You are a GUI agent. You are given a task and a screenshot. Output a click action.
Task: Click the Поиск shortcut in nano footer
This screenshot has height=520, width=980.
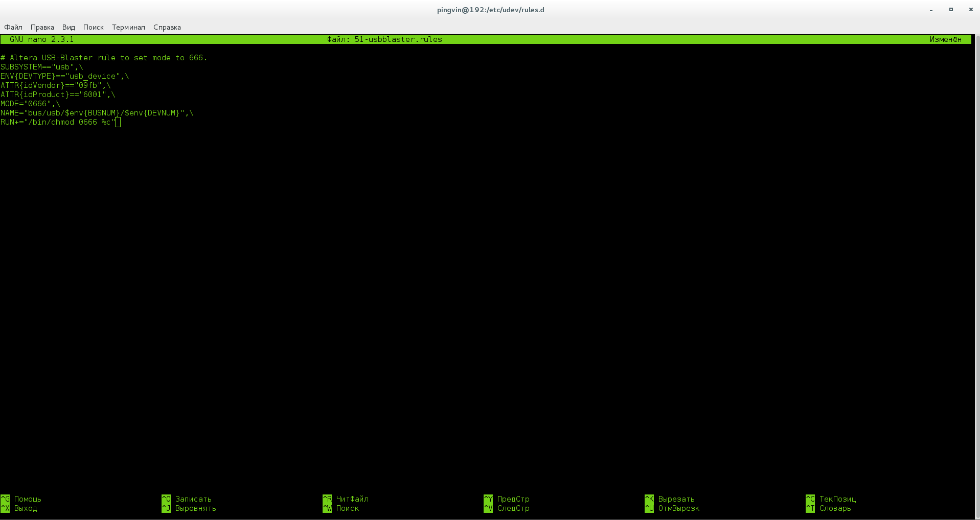click(348, 508)
